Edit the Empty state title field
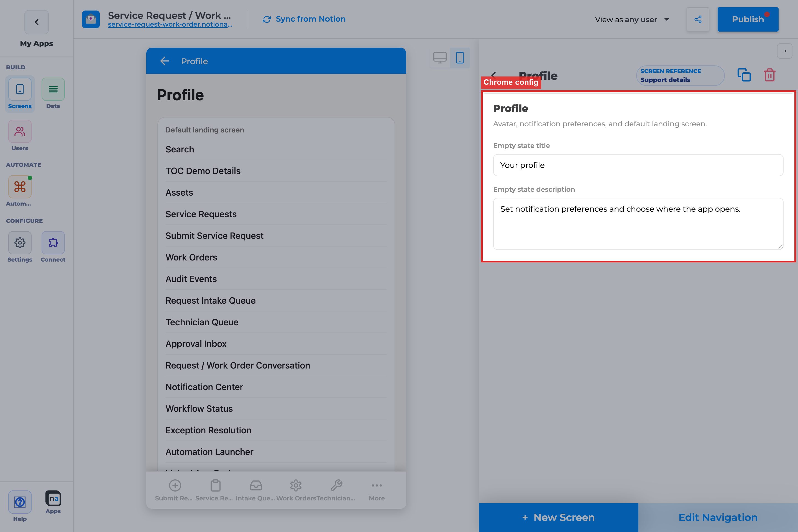798x532 pixels. coord(638,165)
